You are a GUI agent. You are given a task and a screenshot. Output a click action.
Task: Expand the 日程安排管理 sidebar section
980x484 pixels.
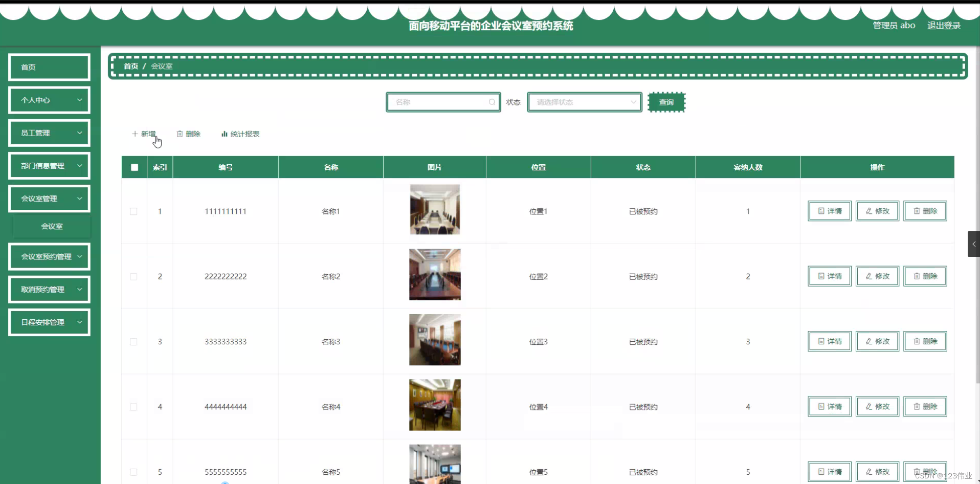(x=49, y=322)
